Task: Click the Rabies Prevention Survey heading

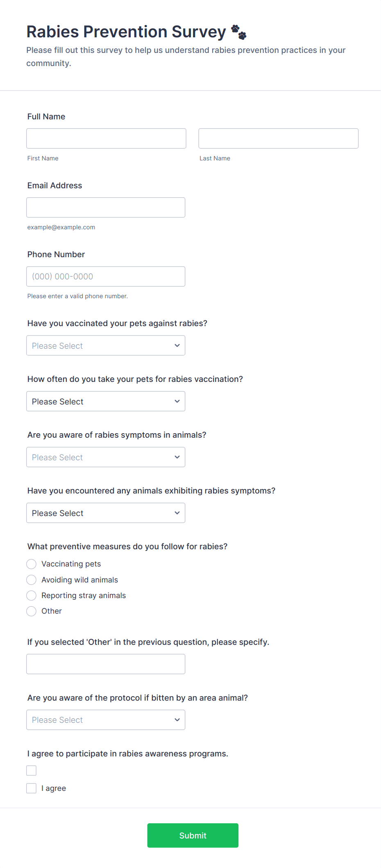Action: point(126,32)
